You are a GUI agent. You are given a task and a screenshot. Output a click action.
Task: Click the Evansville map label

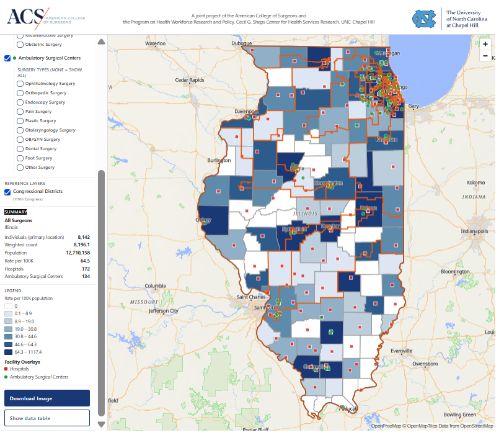[x=402, y=351]
